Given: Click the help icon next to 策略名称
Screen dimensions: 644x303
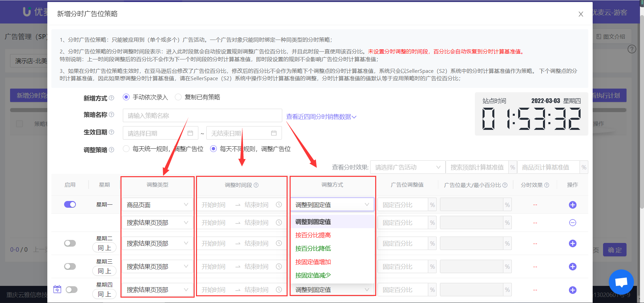Looking at the screenshot, I should coord(111,114).
